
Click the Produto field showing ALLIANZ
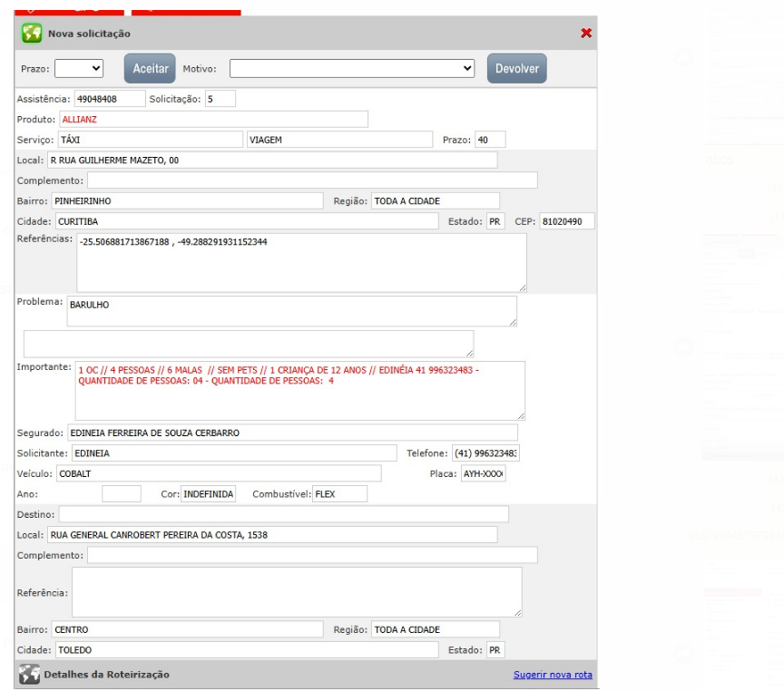point(213,119)
